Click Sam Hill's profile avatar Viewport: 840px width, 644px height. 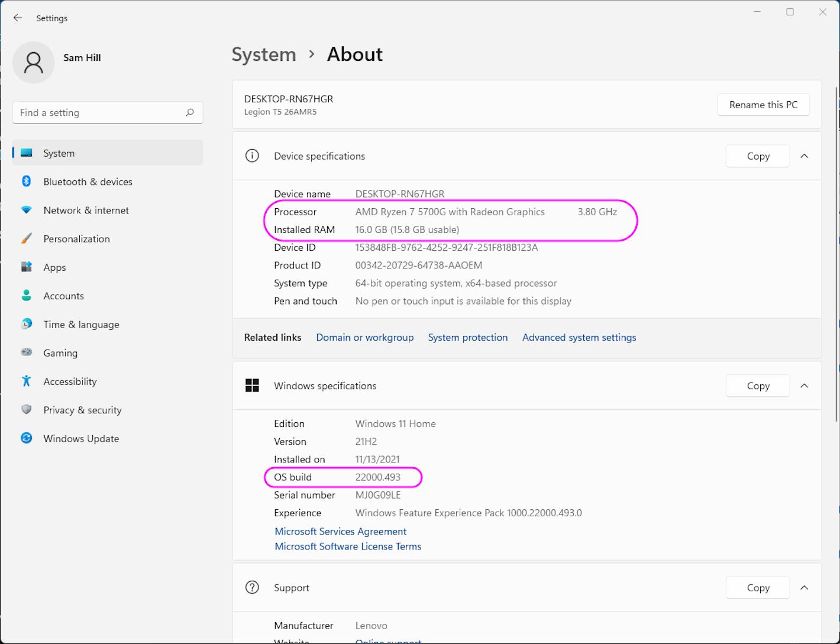pyautogui.click(x=34, y=63)
